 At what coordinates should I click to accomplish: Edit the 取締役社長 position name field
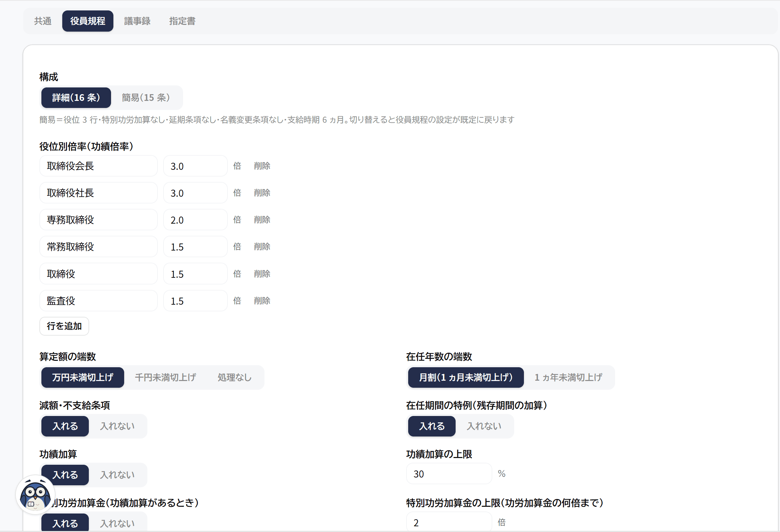pos(99,193)
